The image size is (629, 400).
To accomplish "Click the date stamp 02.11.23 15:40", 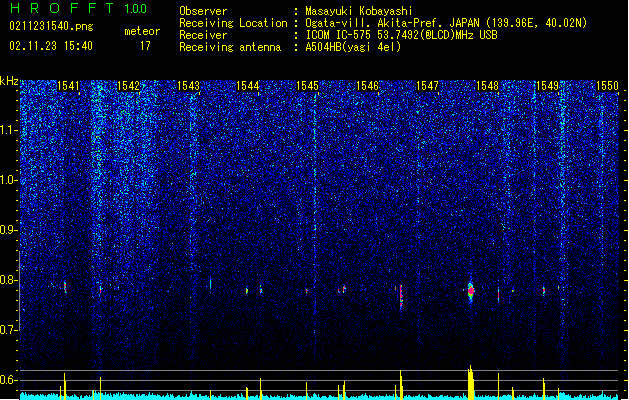I will coord(51,46).
